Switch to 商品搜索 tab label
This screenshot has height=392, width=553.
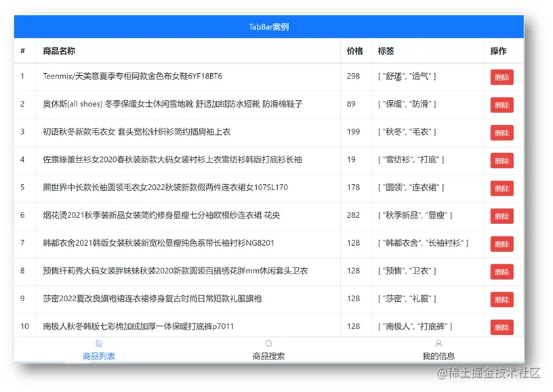tap(269, 356)
